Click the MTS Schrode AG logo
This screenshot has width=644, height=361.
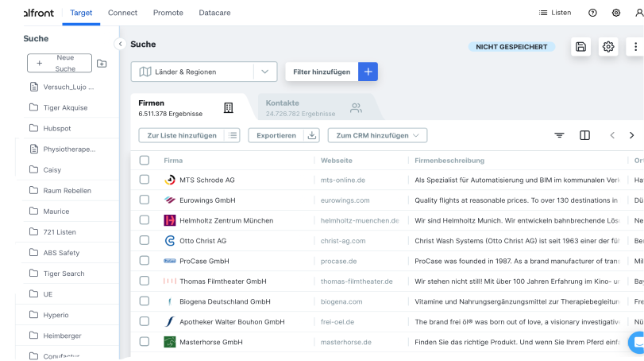(x=170, y=180)
